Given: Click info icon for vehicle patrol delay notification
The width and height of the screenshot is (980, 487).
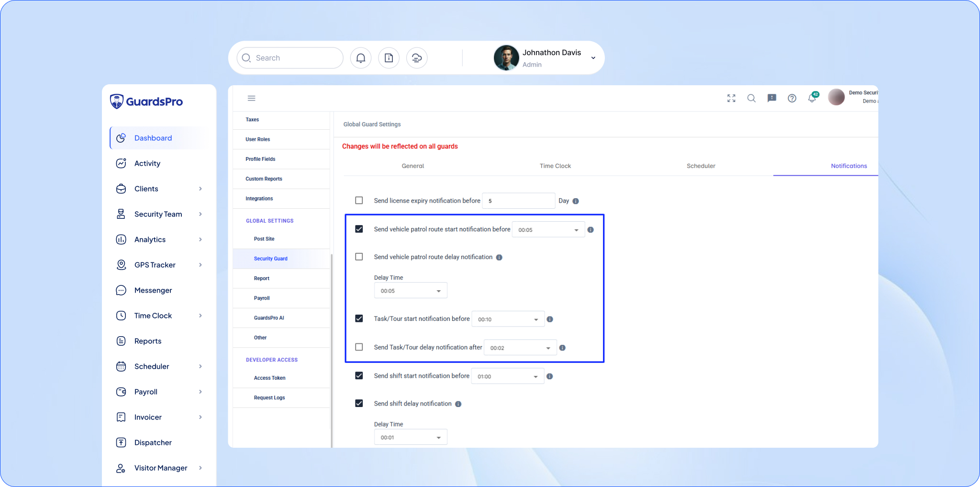Looking at the screenshot, I should tap(499, 258).
